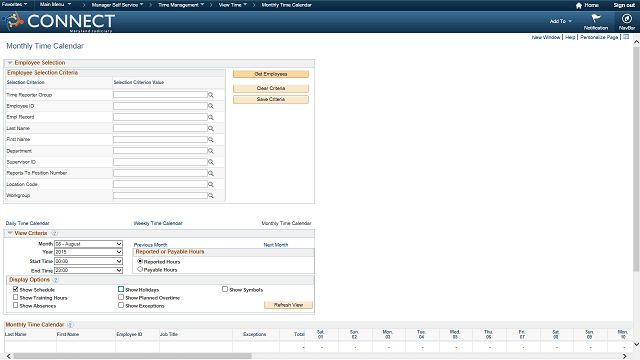Open help icon beside Monthly Time Calendar grid
640x360 pixels.
pos(70,324)
